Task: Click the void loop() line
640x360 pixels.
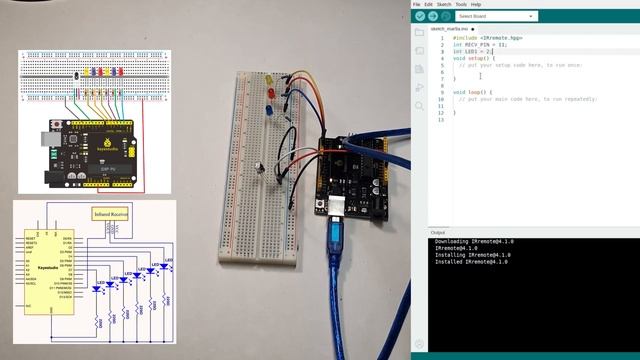Action: pos(472,92)
